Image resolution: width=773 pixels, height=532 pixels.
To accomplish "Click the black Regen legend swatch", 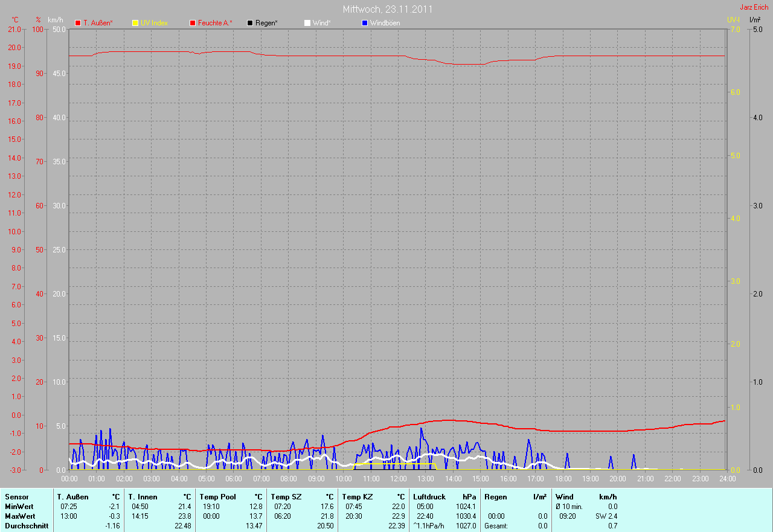I will (x=250, y=23).
